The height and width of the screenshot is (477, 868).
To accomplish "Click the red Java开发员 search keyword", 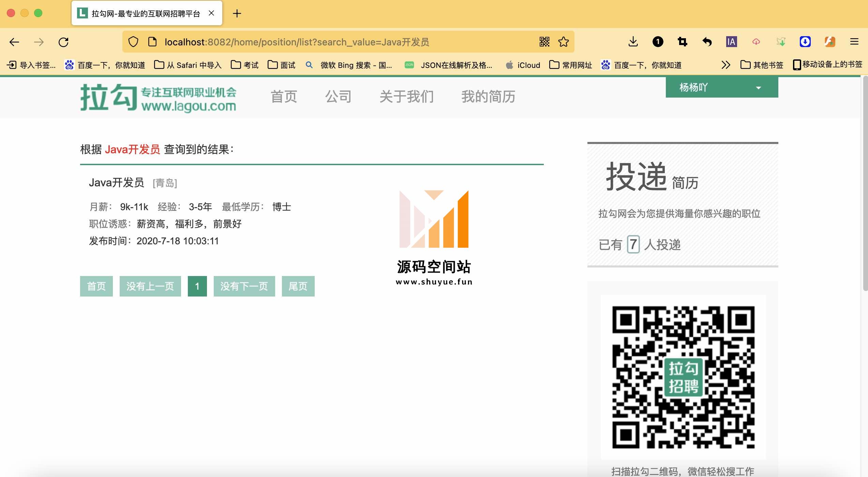I will point(132,149).
